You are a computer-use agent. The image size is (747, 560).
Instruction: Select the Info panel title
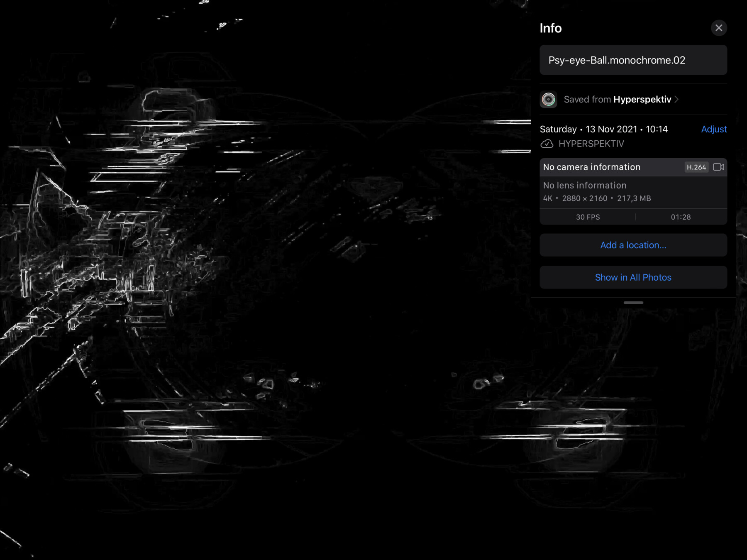click(550, 28)
